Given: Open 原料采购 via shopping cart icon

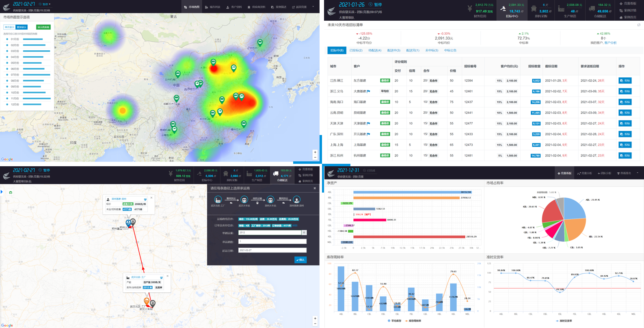Looking at the screenshot, I should pyautogui.click(x=533, y=9).
